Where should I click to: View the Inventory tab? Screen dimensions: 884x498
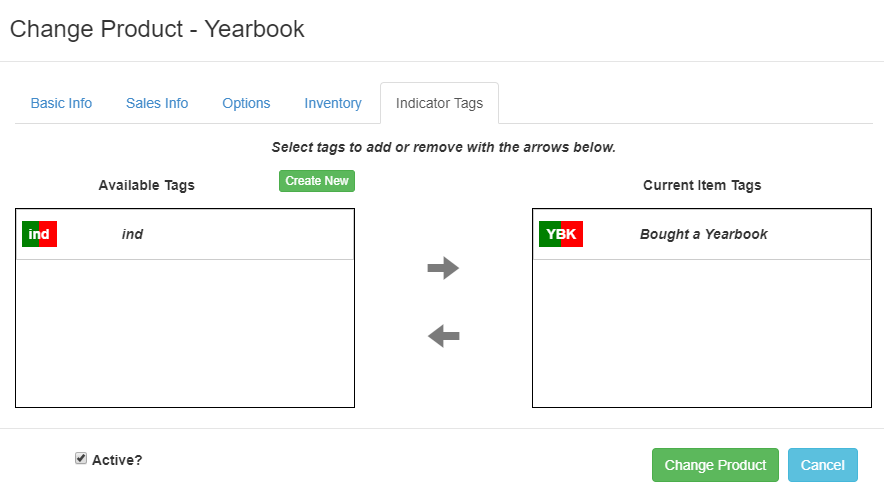[333, 103]
